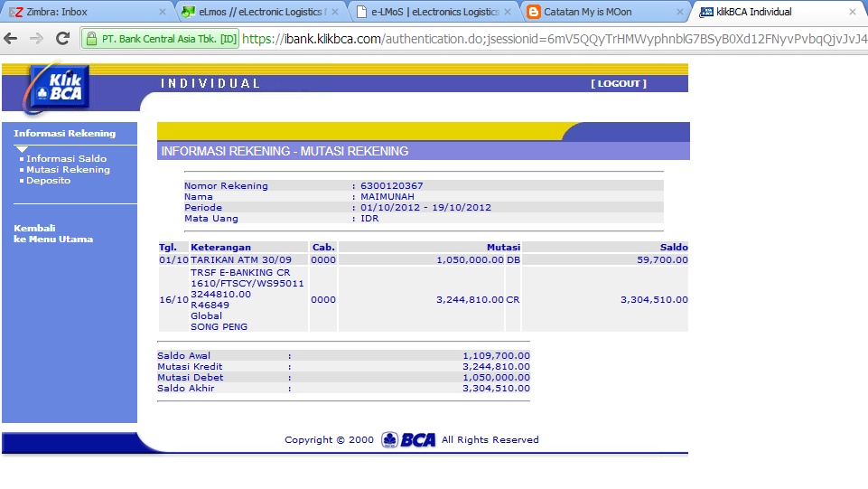Switch to the Catatan My is MOon tab
868x489 pixels.
pyautogui.click(x=605, y=12)
